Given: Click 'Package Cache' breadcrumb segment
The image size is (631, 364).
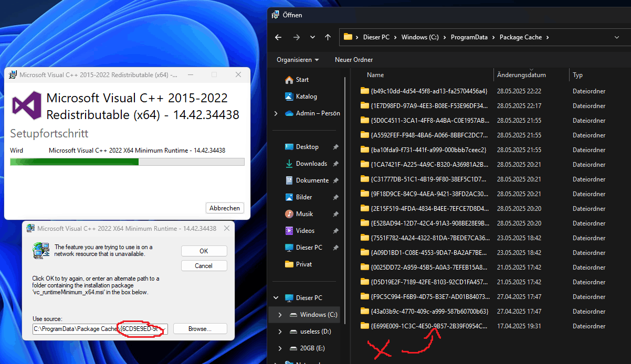Looking at the screenshot, I should tap(521, 37).
